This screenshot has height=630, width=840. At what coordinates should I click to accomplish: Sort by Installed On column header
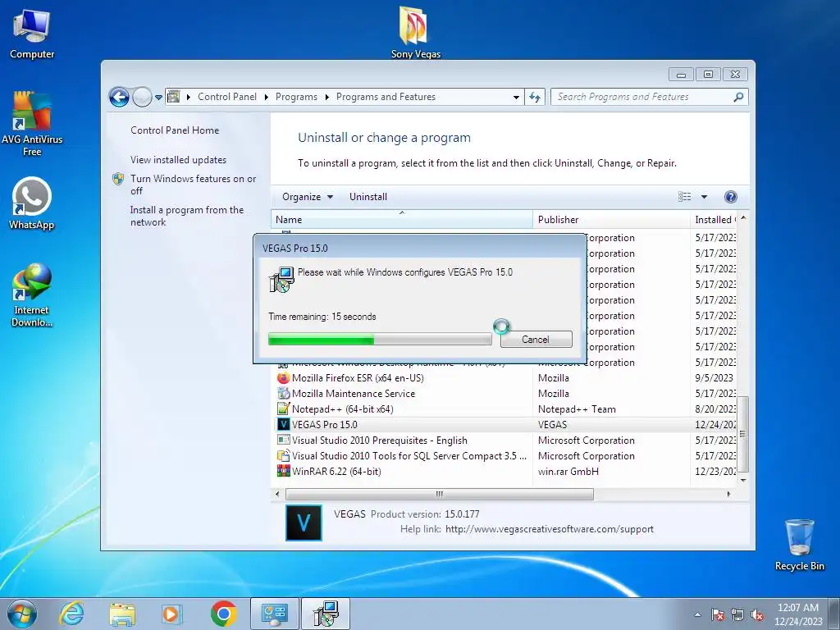click(x=714, y=219)
